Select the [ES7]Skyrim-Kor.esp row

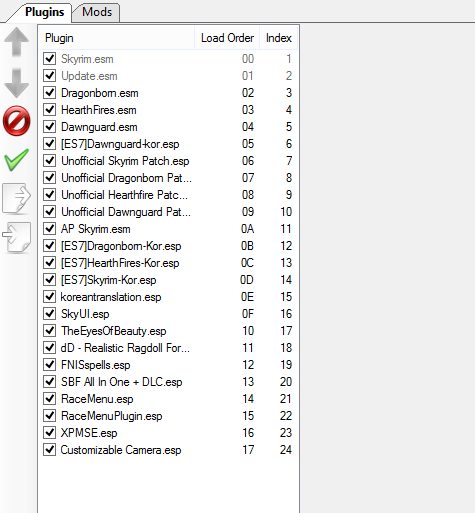168,280
